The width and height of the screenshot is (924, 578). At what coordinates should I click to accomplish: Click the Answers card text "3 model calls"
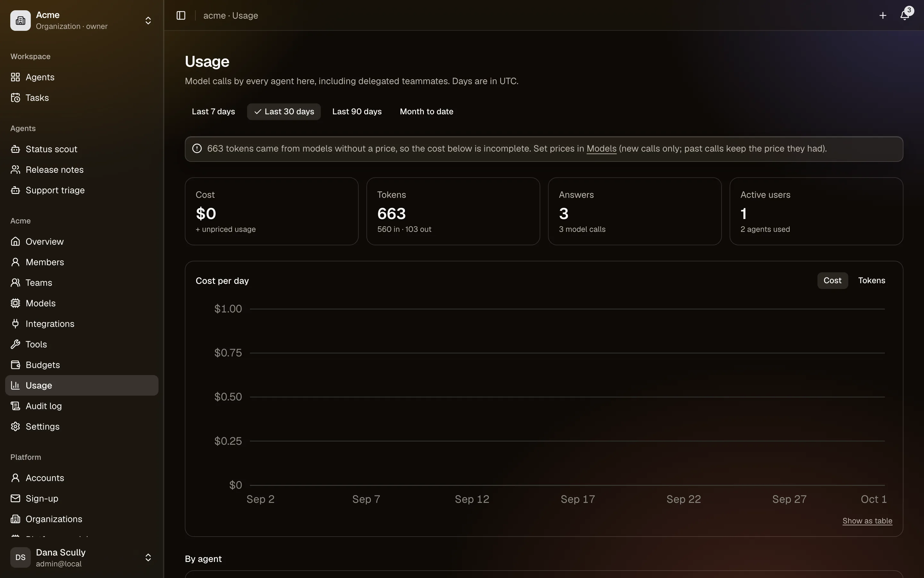(x=582, y=229)
